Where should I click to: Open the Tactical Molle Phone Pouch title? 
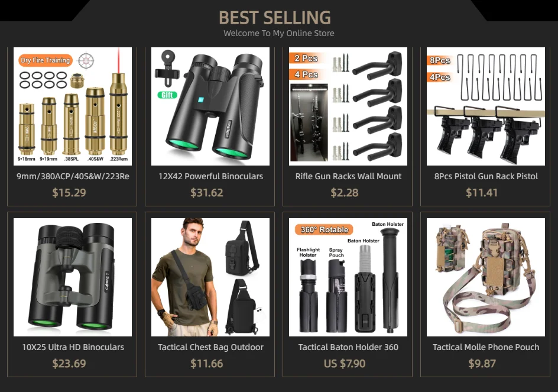click(486, 347)
